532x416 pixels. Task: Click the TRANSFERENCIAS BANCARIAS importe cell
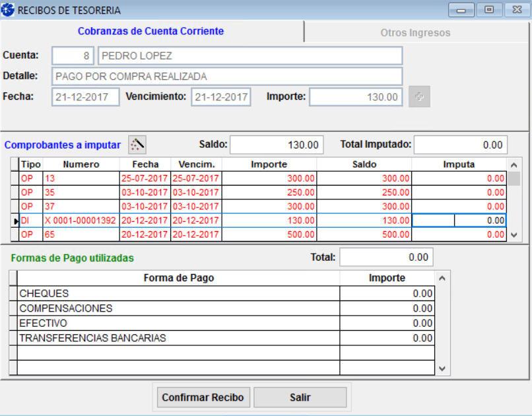[x=387, y=338]
